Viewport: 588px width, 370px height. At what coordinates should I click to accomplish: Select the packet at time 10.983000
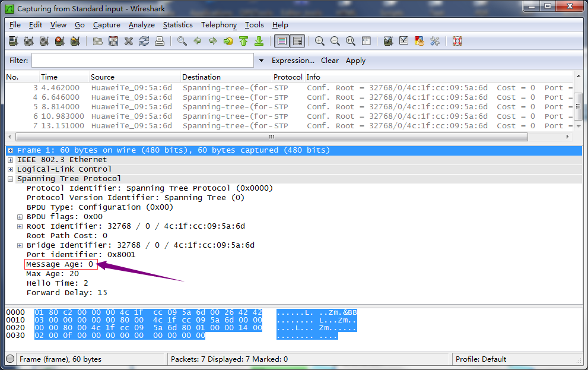289,116
